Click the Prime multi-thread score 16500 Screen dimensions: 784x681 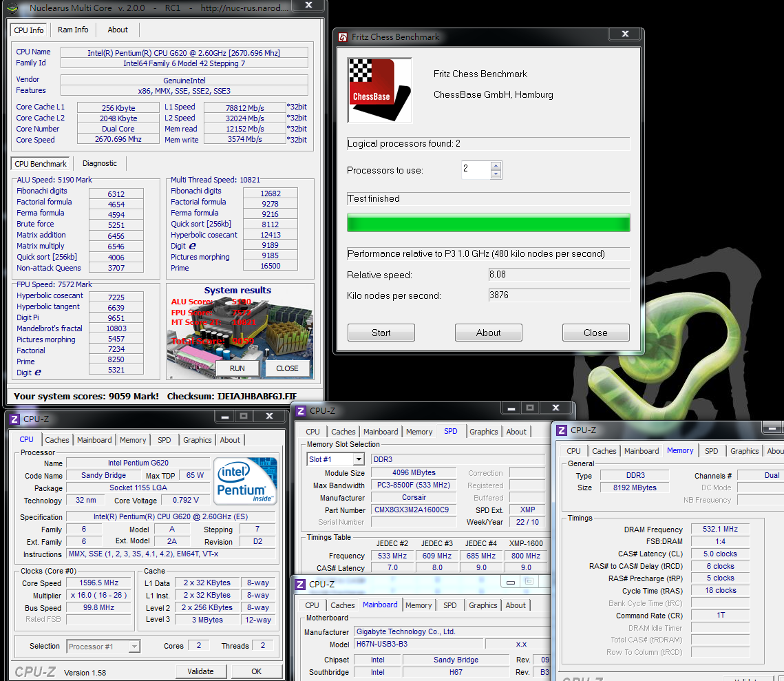pos(270,266)
